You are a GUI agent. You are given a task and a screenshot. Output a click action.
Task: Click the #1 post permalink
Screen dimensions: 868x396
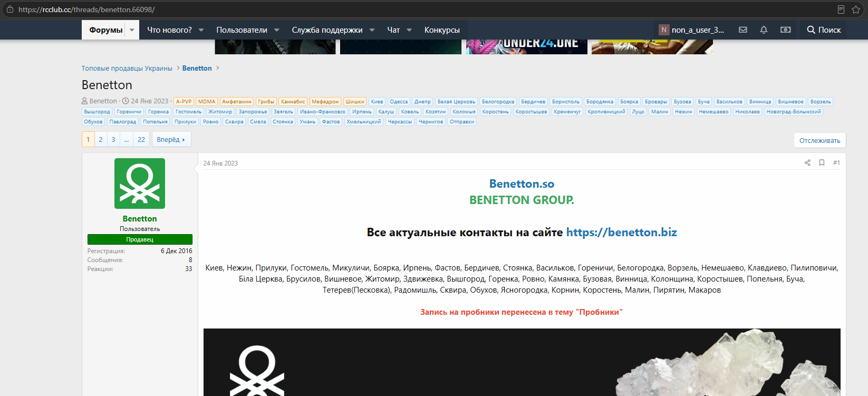[x=836, y=163]
